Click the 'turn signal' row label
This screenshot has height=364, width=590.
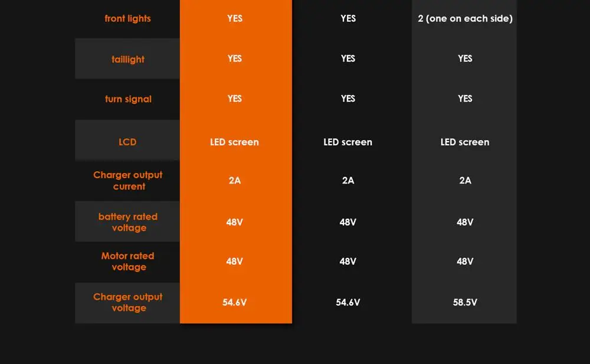[128, 99]
